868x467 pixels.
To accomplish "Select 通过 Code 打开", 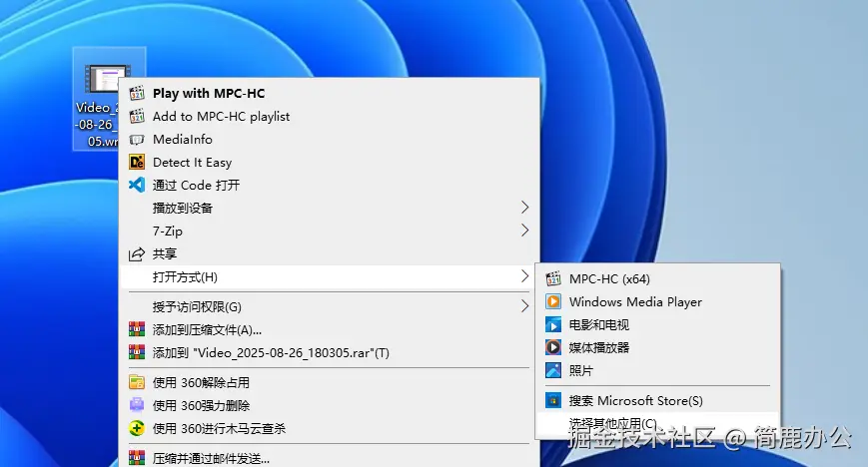I will pos(330,185).
